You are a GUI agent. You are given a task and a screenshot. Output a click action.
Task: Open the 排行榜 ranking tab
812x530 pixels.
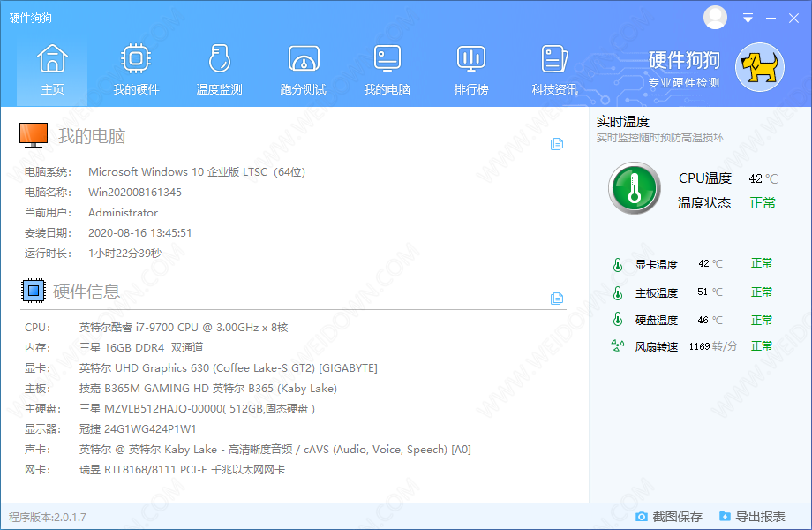(470, 71)
